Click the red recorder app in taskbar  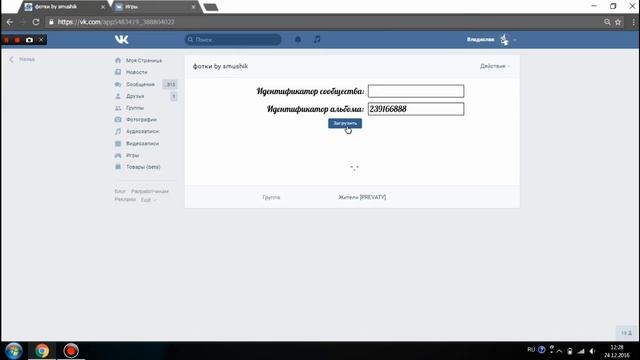coord(71,351)
